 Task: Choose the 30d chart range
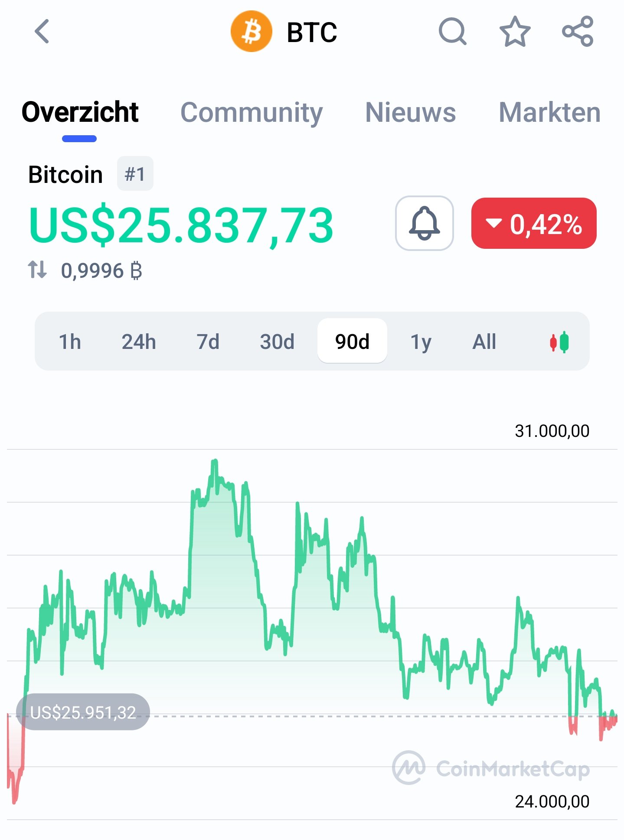coord(277,342)
